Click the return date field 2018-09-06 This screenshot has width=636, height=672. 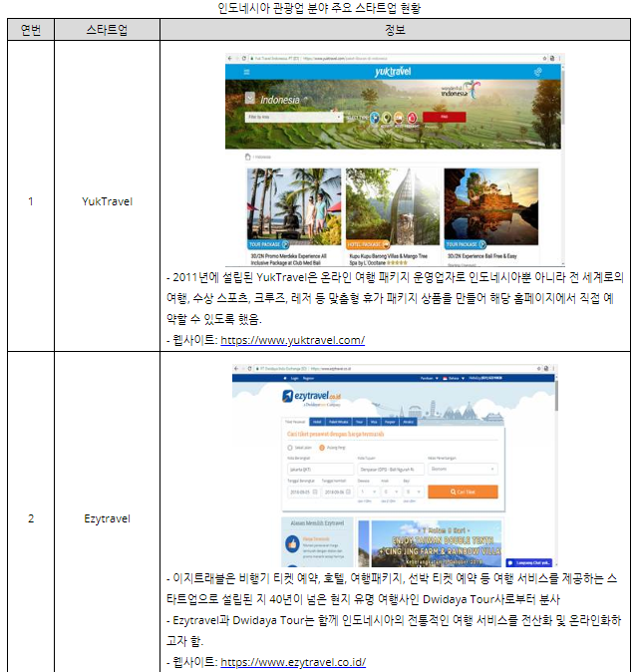[337, 492]
